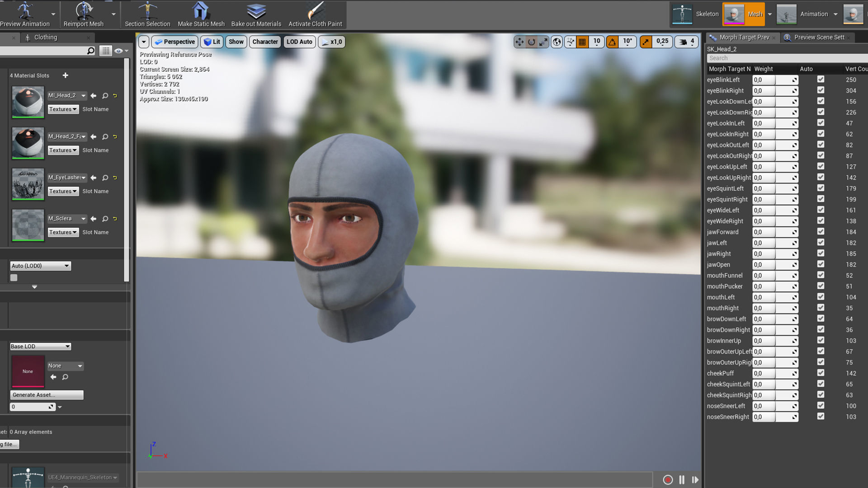Open MI_Head_2 material dropdown
The height and width of the screenshot is (488, 868).
point(67,96)
